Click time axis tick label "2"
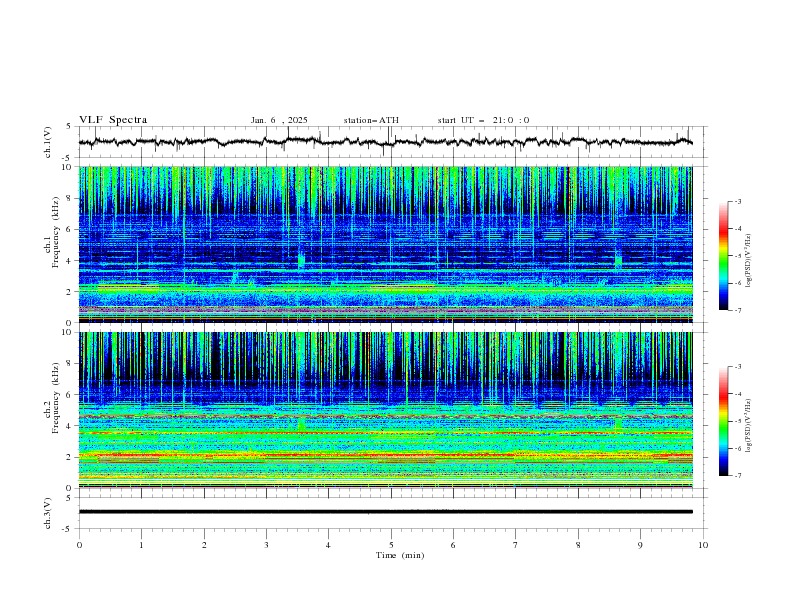 204,545
